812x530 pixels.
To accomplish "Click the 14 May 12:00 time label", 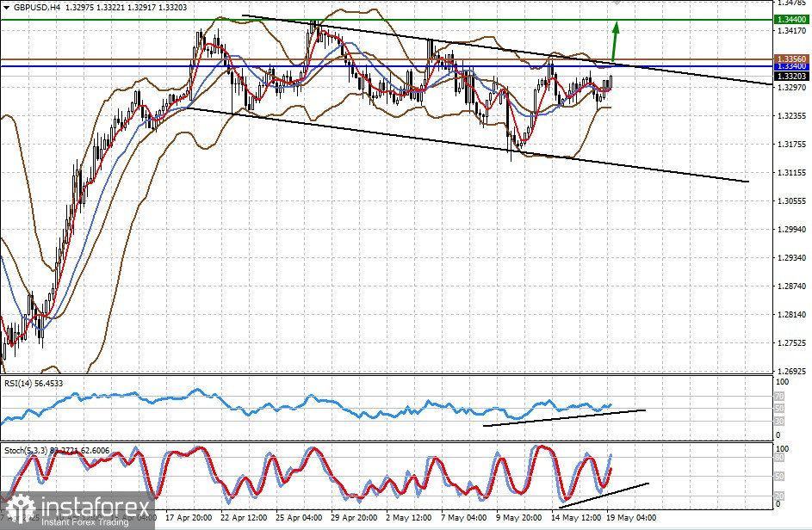I will click(x=576, y=518).
